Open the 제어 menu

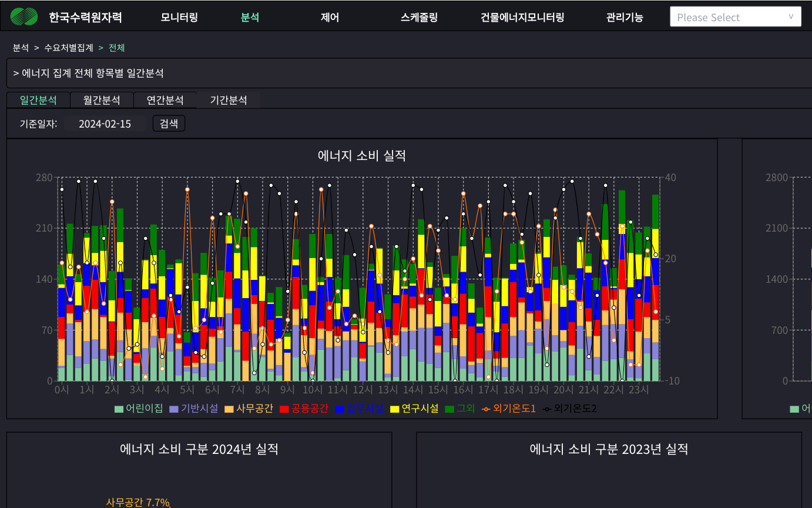pos(330,17)
